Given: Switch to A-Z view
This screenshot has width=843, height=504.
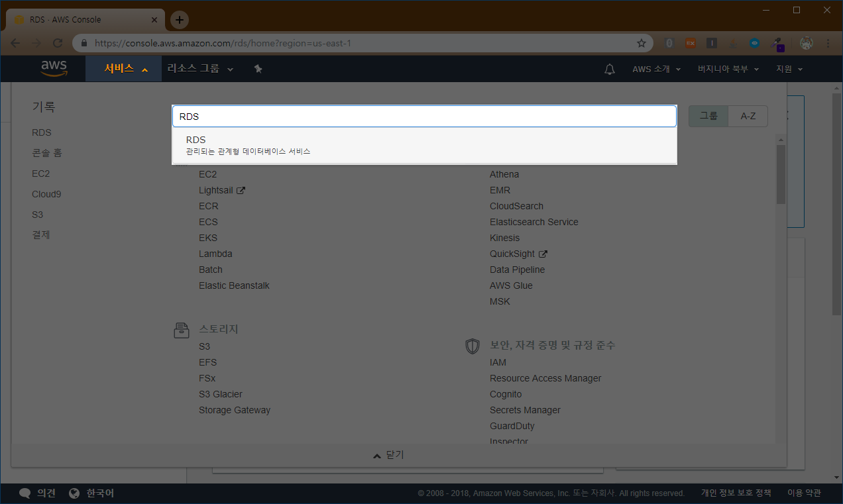Looking at the screenshot, I should (x=748, y=116).
